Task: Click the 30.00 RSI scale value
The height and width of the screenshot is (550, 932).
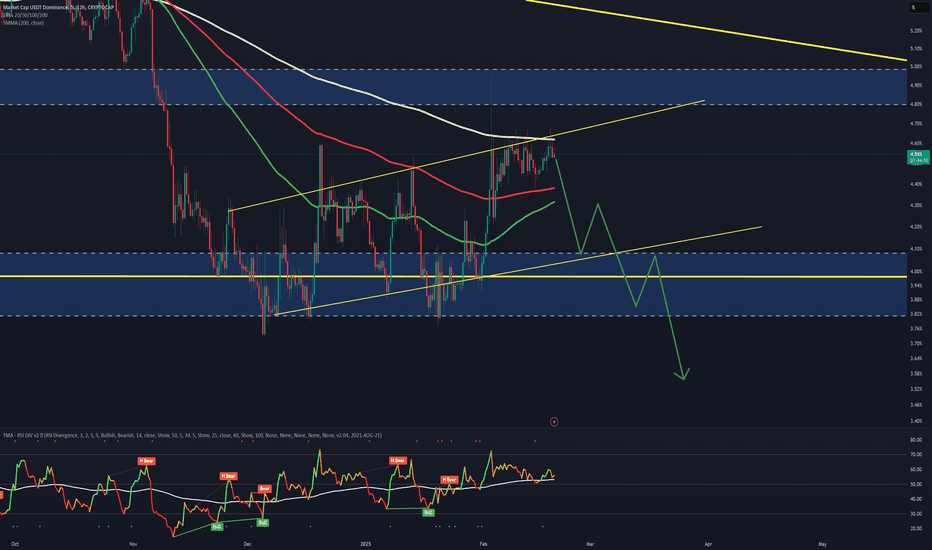Action: point(916,514)
